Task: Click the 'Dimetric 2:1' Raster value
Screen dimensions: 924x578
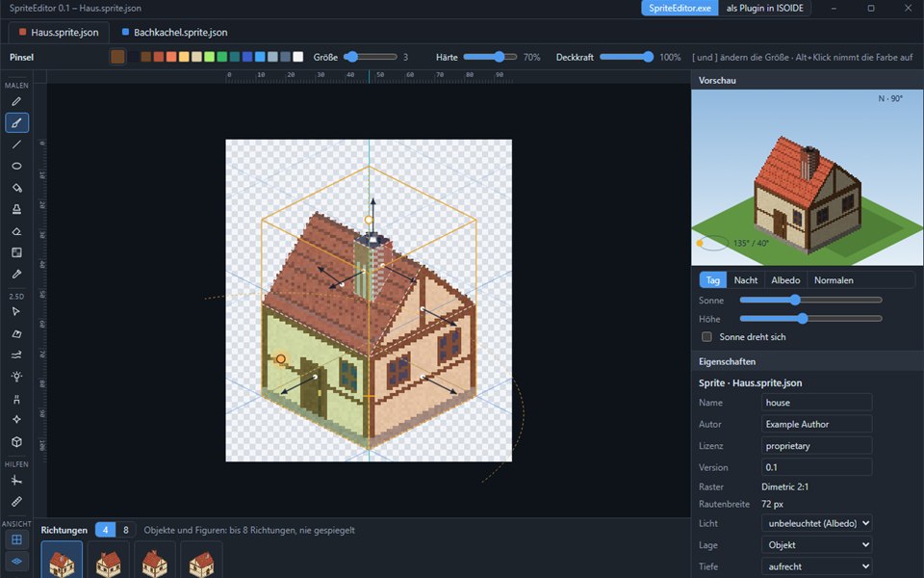Action: [785, 486]
